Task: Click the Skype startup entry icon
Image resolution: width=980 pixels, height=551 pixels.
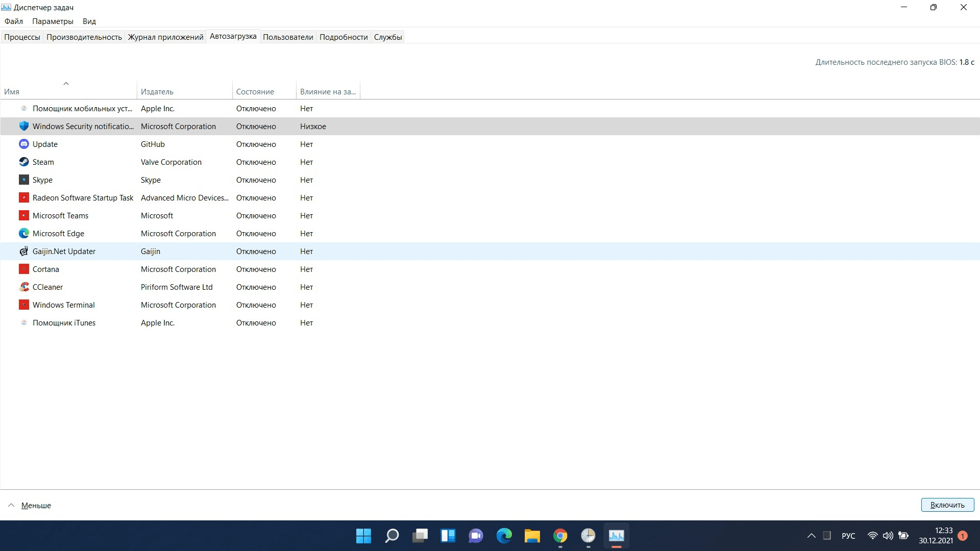Action: pos(24,180)
